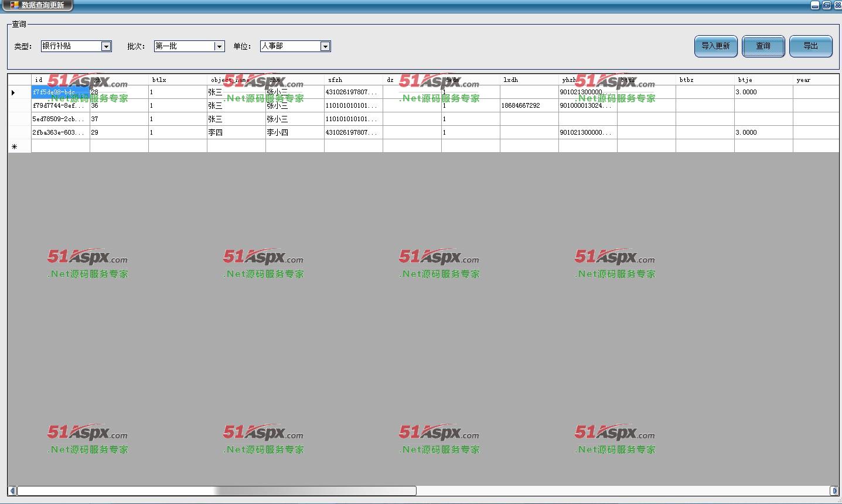The height and width of the screenshot is (504, 842).
Task: Click the year column header
Action: pyautogui.click(x=816, y=80)
